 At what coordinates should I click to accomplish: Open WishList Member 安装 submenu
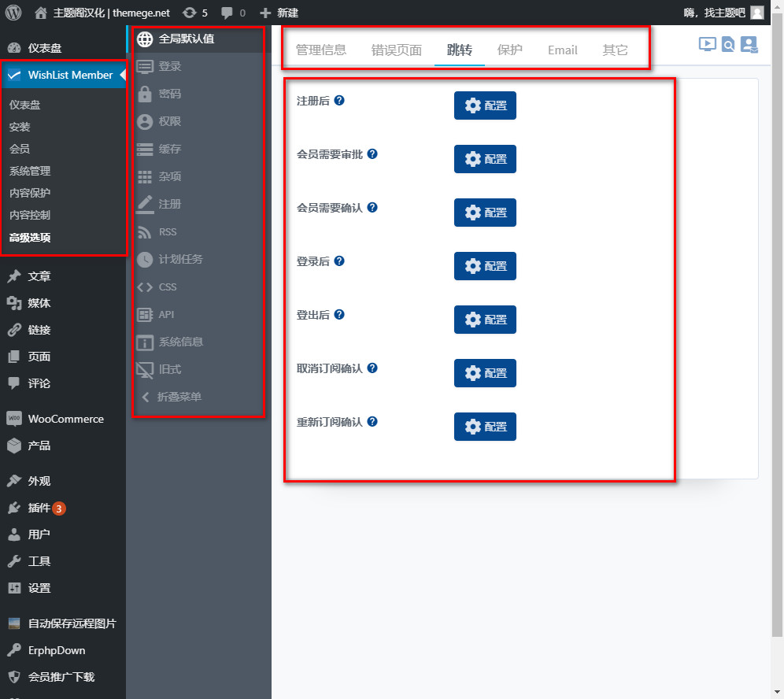pyautogui.click(x=20, y=127)
